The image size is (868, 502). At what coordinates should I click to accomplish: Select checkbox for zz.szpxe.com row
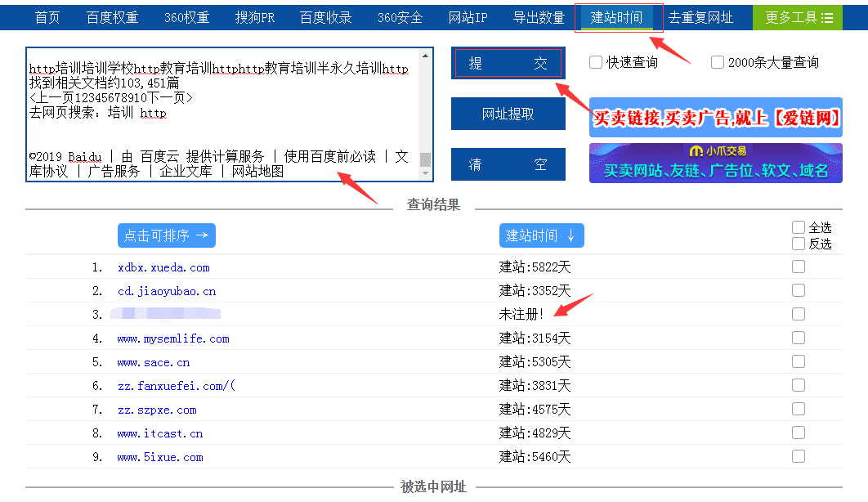[x=799, y=409]
